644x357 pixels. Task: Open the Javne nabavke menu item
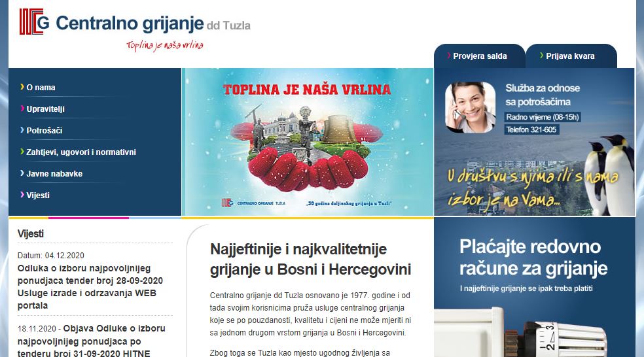point(54,173)
